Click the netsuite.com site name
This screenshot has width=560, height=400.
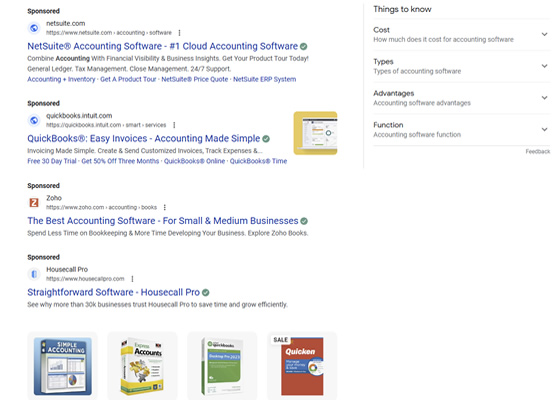(66, 24)
